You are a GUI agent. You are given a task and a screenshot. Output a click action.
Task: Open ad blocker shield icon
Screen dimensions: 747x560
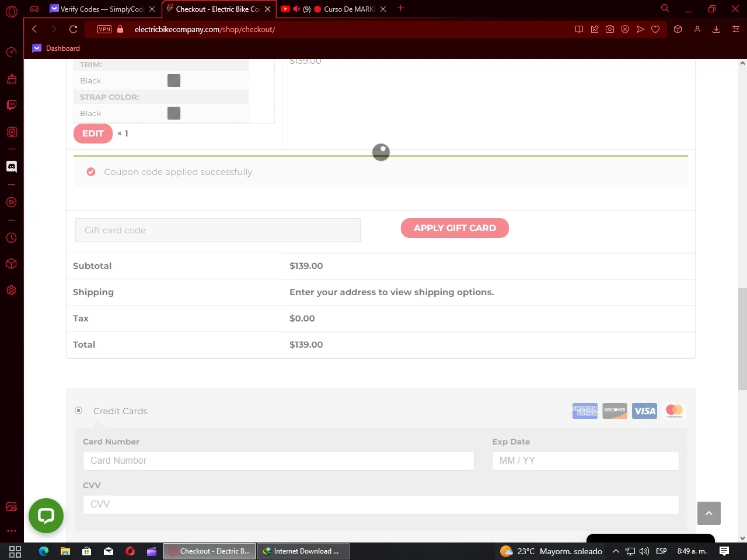(x=625, y=29)
